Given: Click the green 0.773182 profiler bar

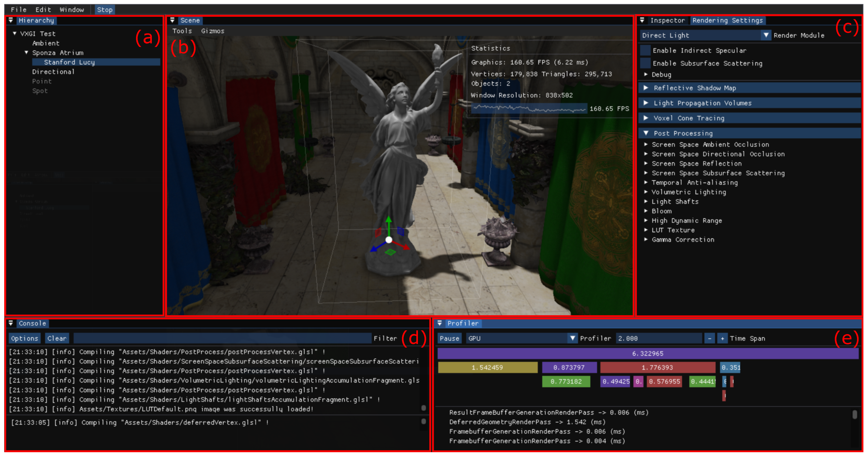Looking at the screenshot, I should pyautogui.click(x=566, y=381).
